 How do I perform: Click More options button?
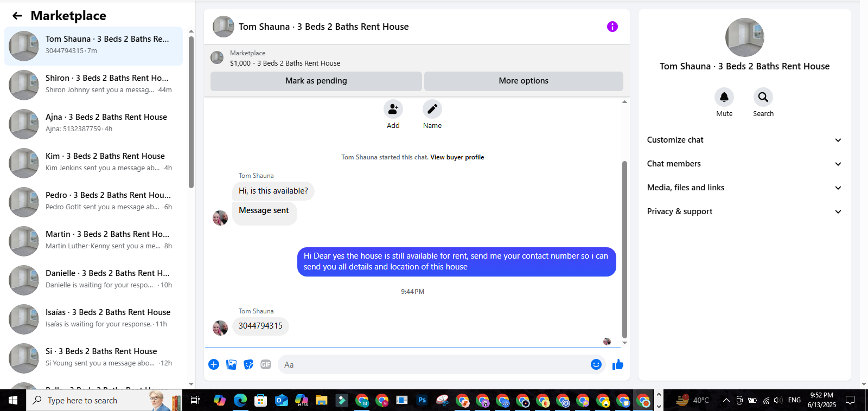[524, 81]
